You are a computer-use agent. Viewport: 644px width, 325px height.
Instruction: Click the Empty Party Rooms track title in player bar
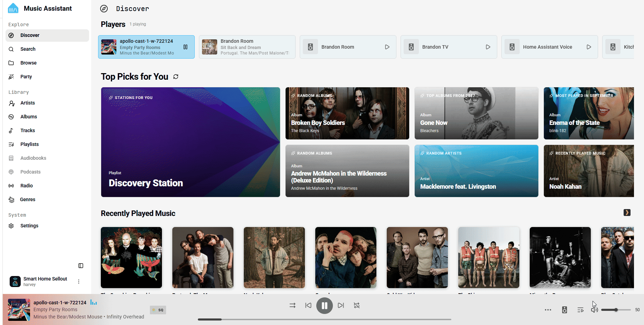(x=55, y=309)
